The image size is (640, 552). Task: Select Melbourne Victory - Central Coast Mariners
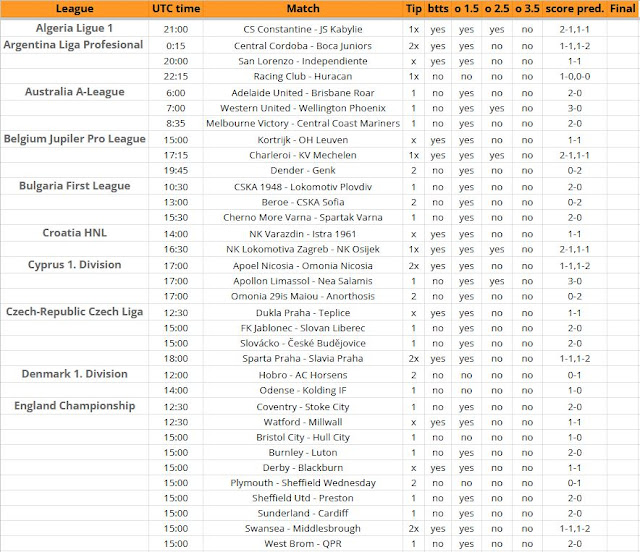(x=303, y=123)
